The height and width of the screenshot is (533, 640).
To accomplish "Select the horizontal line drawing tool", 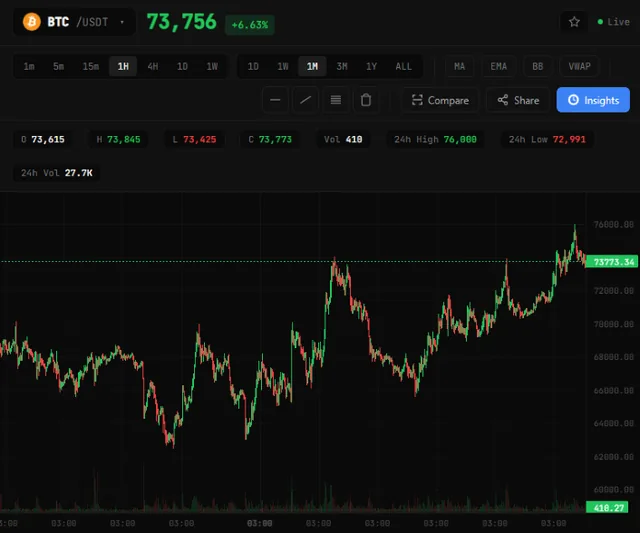I will (275, 100).
